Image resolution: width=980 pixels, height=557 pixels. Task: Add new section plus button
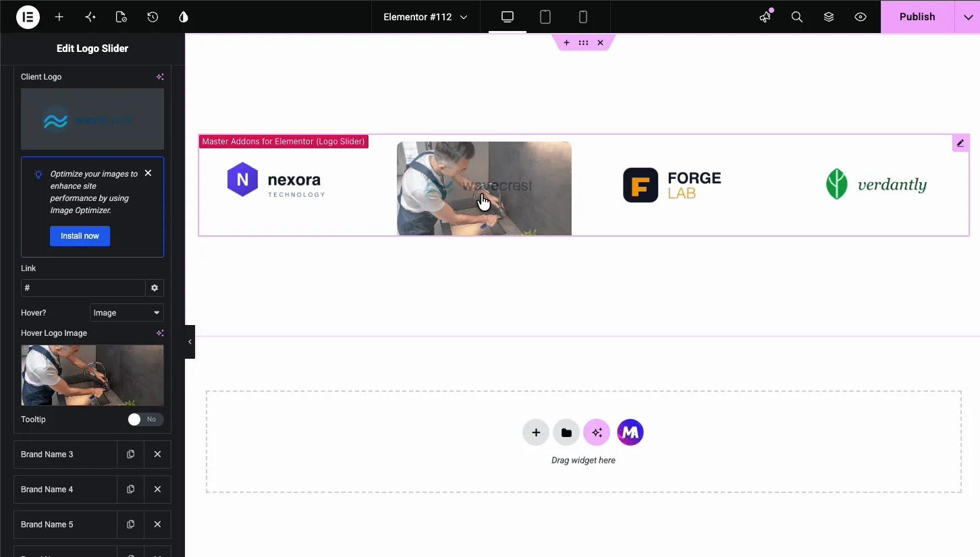tap(536, 433)
